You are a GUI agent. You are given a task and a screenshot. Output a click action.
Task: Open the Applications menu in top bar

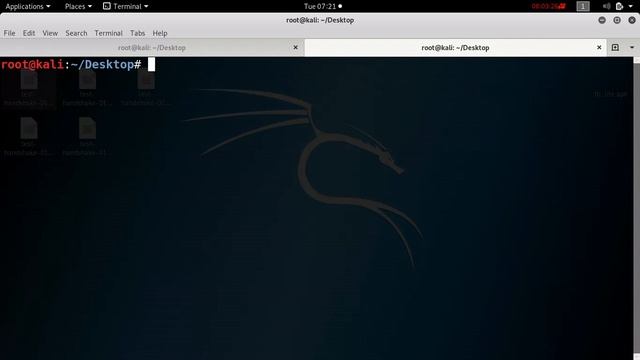[x=28, y=6]
